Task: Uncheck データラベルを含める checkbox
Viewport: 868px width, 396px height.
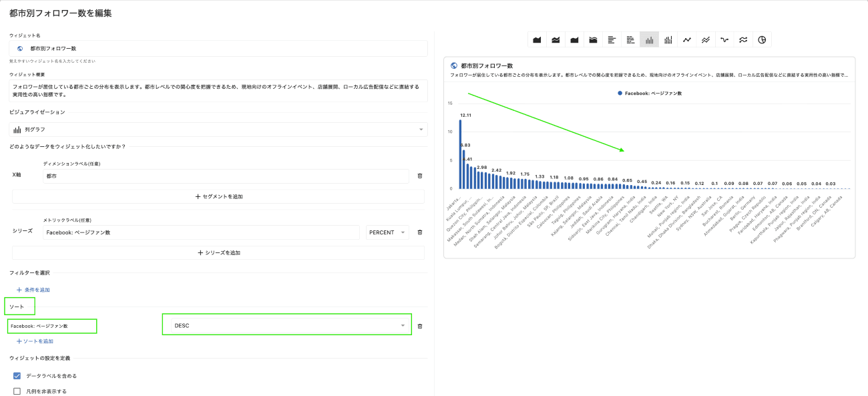Action: tap(17, 376)
